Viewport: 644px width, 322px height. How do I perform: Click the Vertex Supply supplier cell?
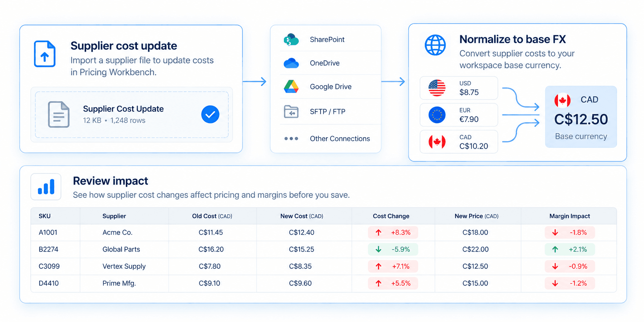tap(124, 266)
